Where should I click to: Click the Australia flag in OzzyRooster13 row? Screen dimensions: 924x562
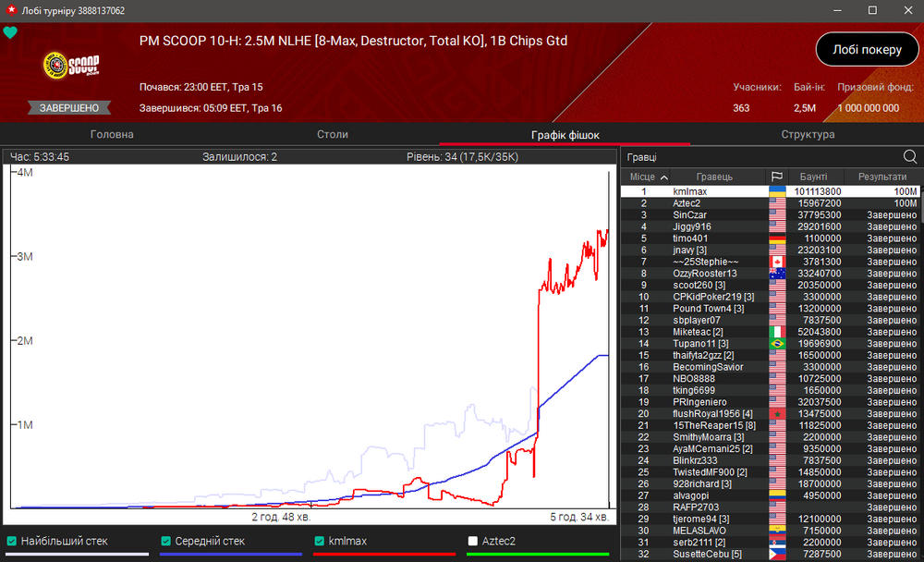pos(777,274)
